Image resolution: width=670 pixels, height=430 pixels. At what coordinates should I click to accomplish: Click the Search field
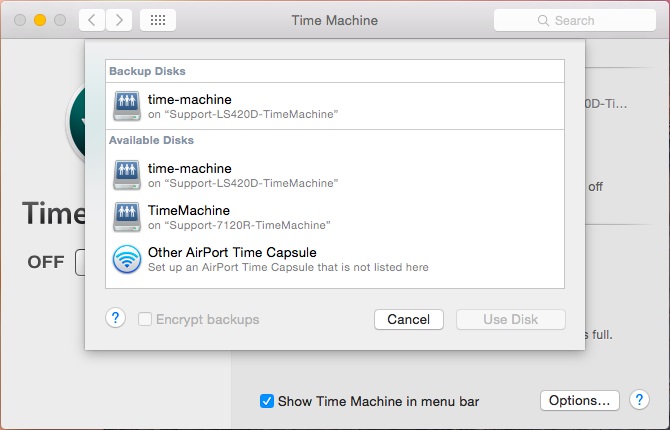575,20
